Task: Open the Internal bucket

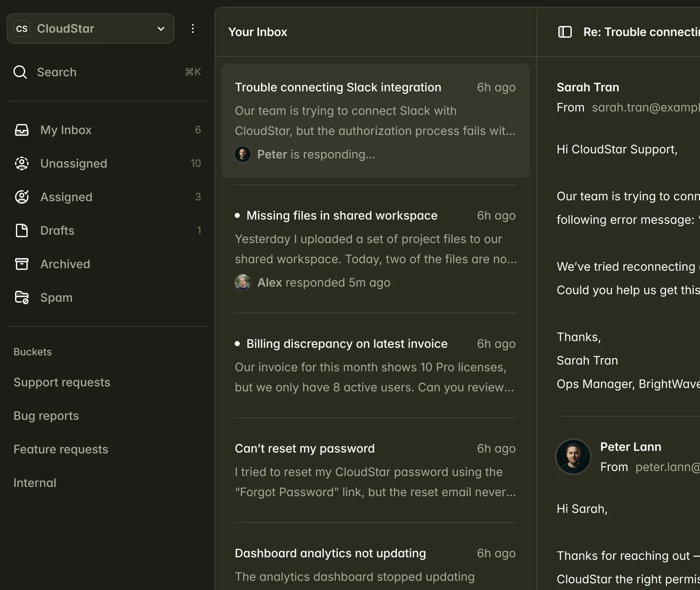Action: [x=35, y=482]
